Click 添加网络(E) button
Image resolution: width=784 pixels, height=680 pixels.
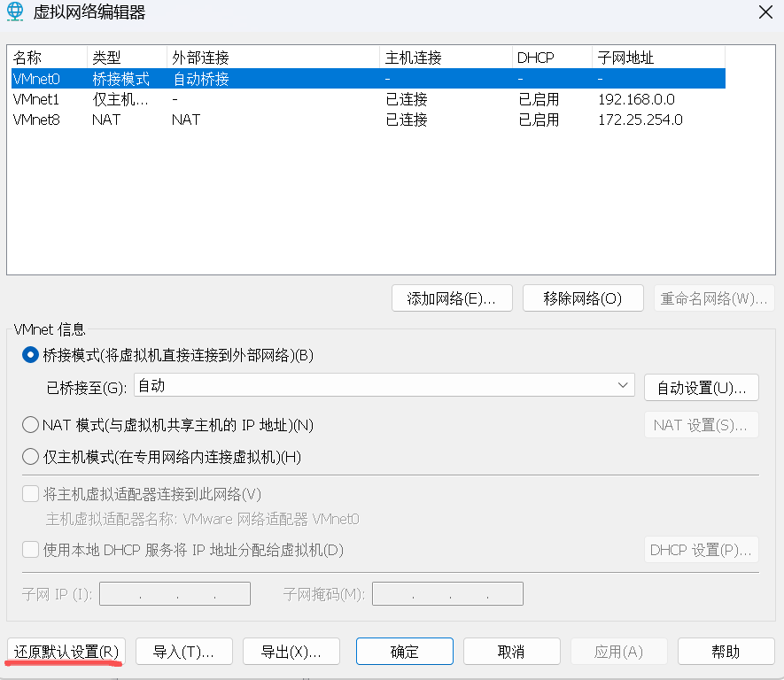point(452,298)
